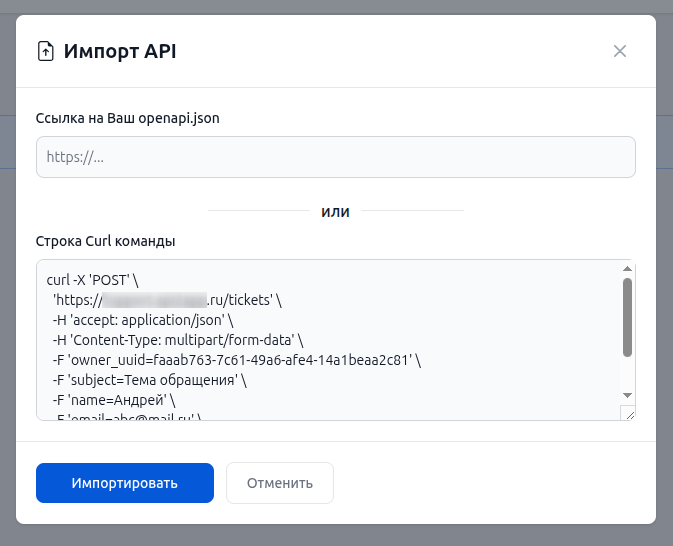Close the Импорт API dialog
673x546 pixels.
619,51
